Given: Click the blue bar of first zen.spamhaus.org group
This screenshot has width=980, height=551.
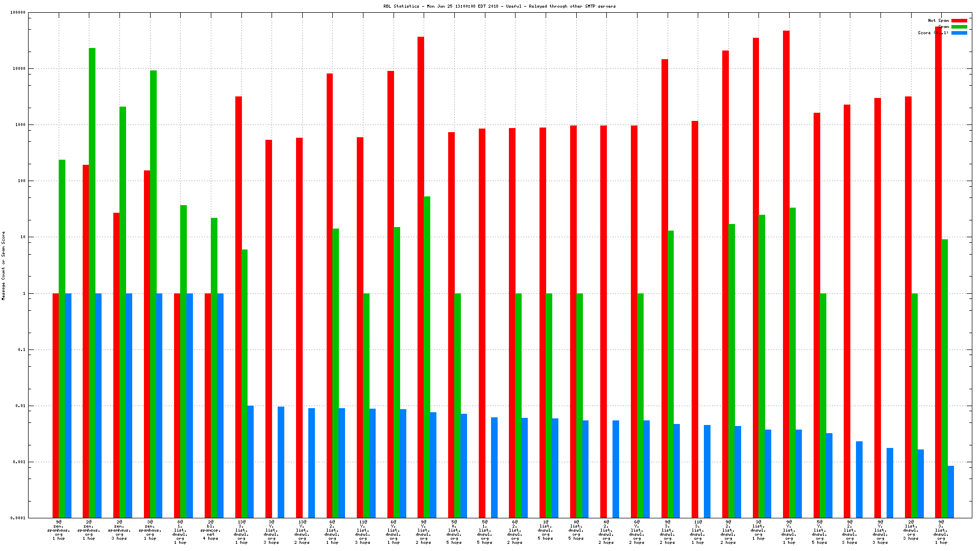Looking at the screenshot, I should (68, 406).
